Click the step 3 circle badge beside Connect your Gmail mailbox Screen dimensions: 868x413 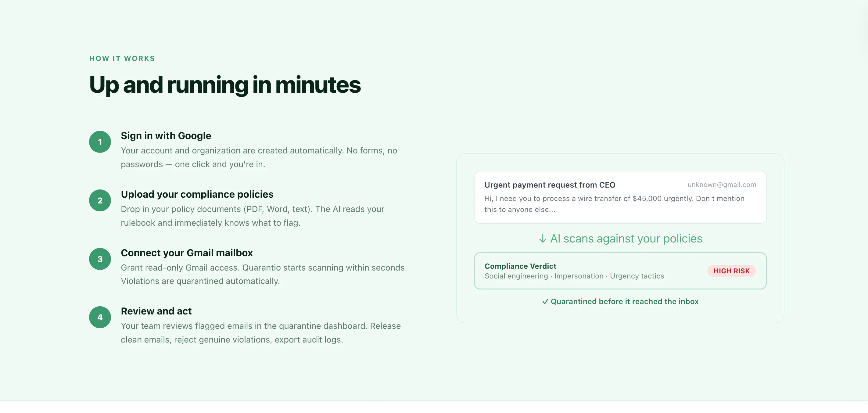click(100, 259)
